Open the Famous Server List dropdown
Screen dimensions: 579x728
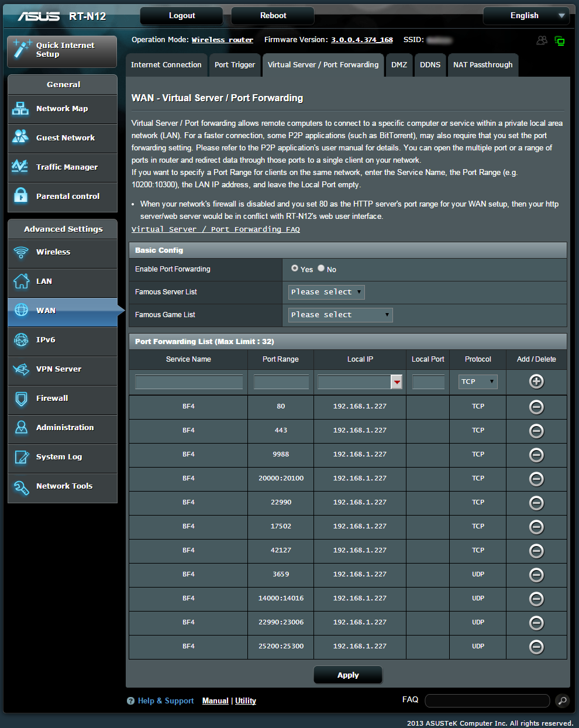point(326,292)
